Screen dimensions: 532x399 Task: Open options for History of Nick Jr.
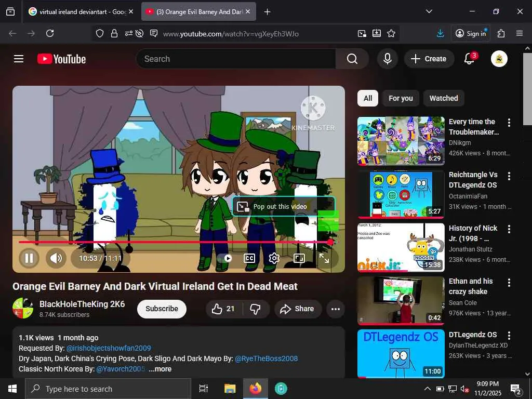[509, 229]
